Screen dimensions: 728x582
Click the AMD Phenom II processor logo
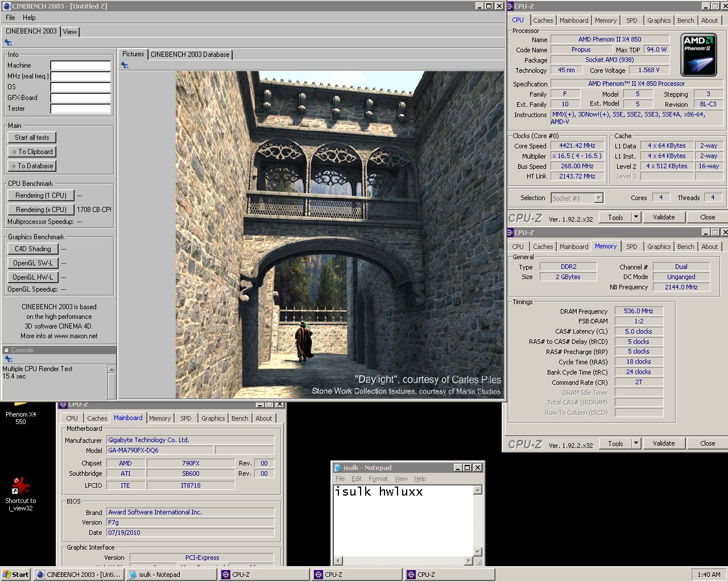698,55
